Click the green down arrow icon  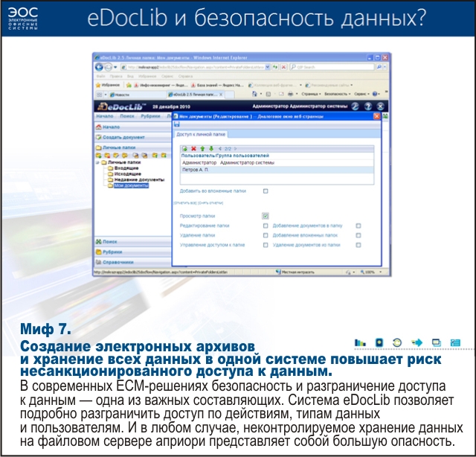point(211,149)
